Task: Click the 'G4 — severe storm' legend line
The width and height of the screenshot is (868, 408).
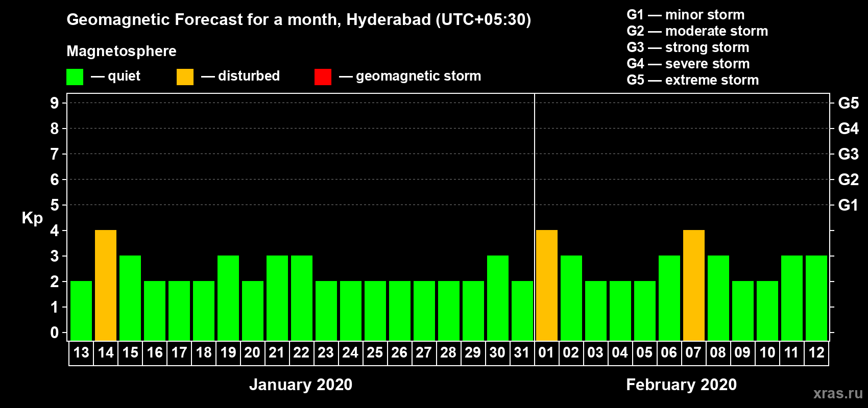Action: 688,64
